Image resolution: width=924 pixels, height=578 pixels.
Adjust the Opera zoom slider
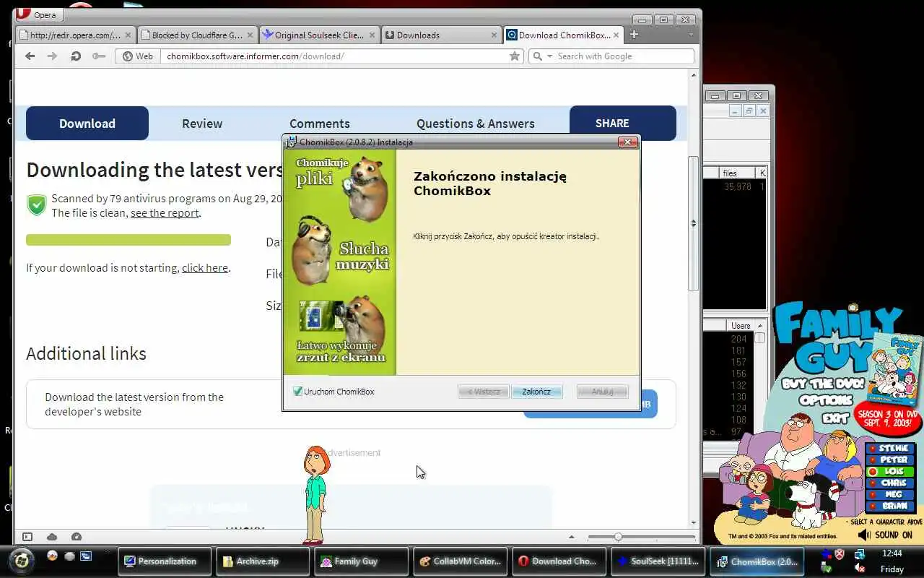click(x=640, y=537)
